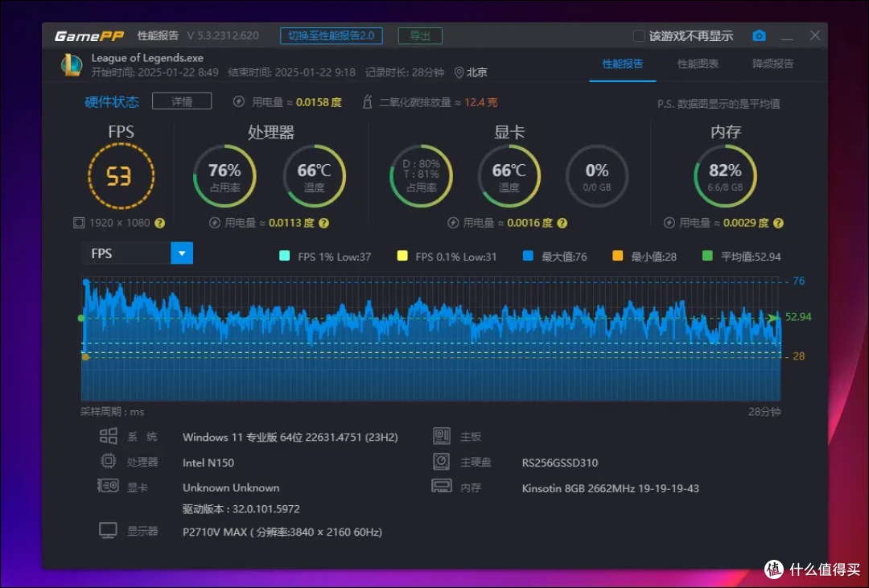The height and width of the screenshot is (588, 869).
Task: Click help icon beside memory 0.0029 度
Action: point(778,223)
